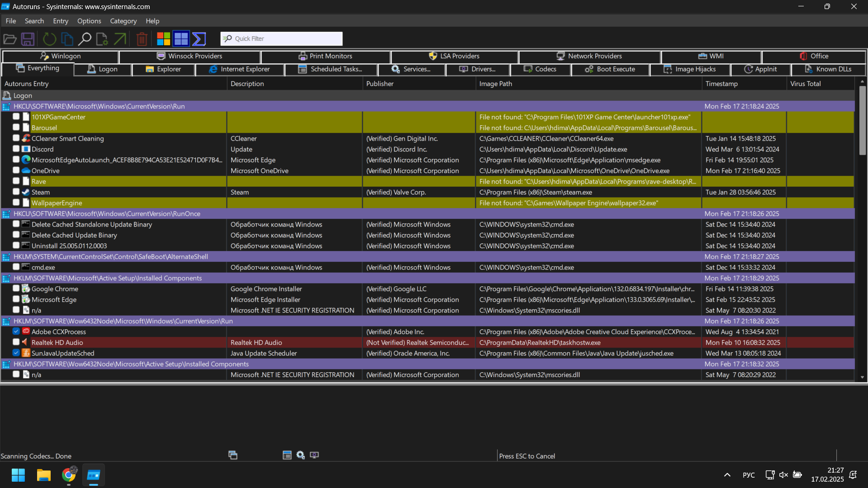The width and height of the screenshot is (868, 488).
Task: Click the SunJavaUpdateSched Java icon
Action: [x=26, y=353]
